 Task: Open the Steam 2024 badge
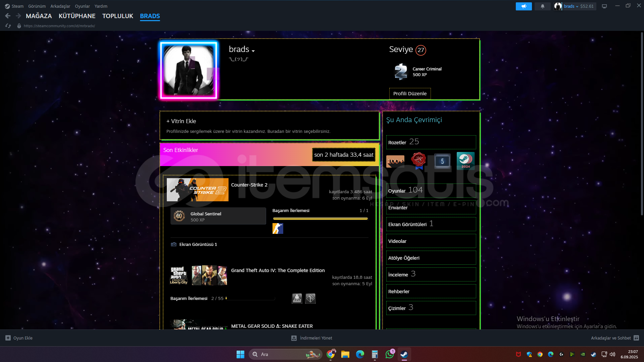coord(465,161)
